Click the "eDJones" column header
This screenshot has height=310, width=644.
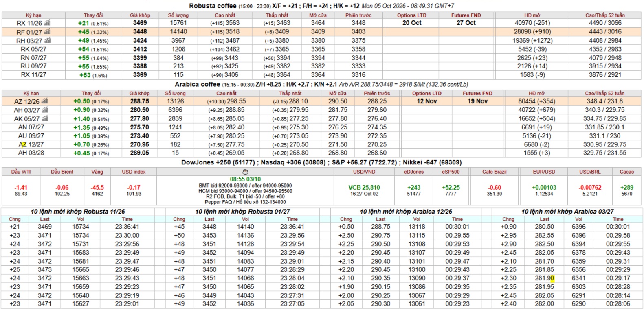pyautogui.click(x=414, y=172)
